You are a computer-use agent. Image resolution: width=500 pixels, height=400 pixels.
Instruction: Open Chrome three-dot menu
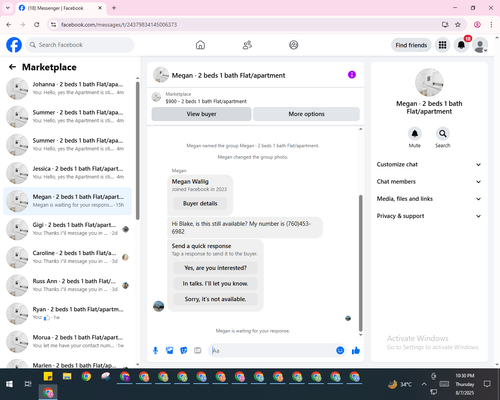coord(491,25)
